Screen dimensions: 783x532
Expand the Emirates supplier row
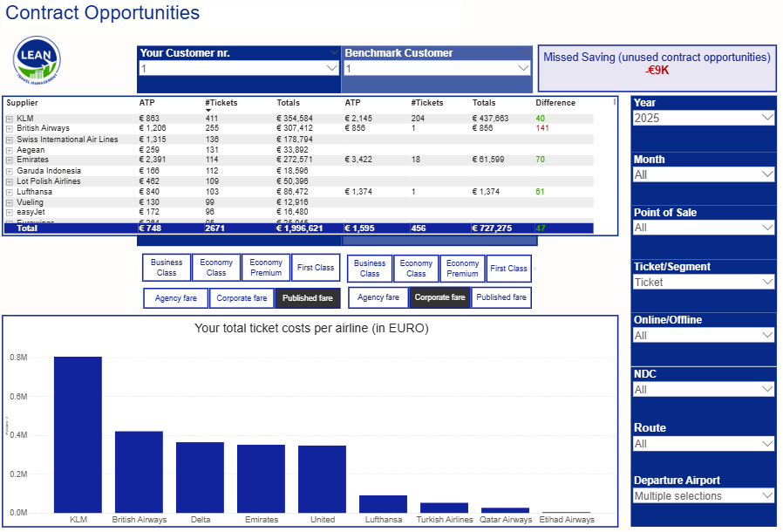point(9,160)
